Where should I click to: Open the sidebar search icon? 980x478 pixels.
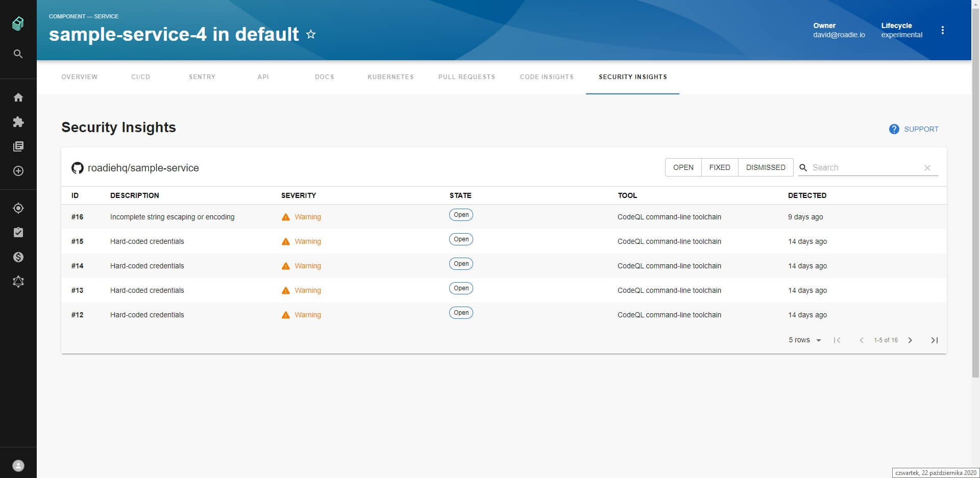(18, 54)
